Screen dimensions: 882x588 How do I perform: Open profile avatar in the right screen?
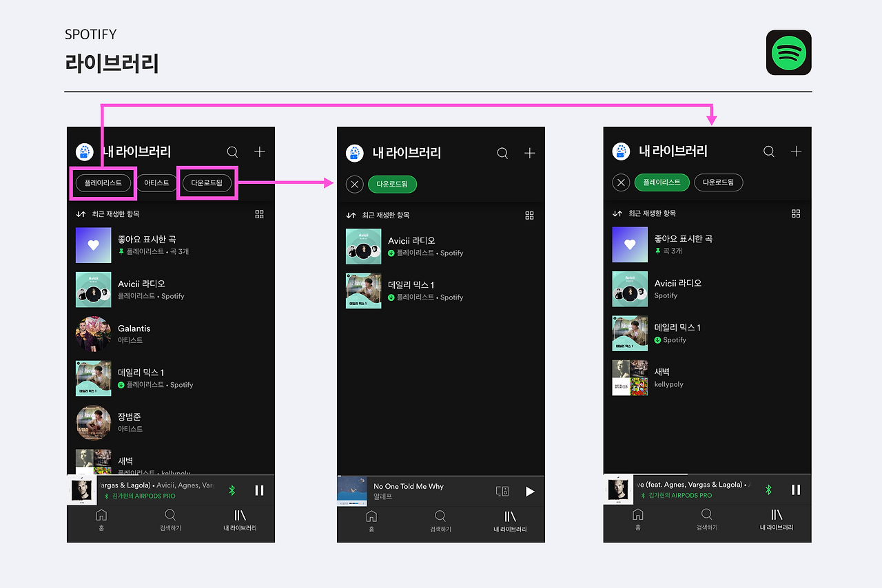622,151
